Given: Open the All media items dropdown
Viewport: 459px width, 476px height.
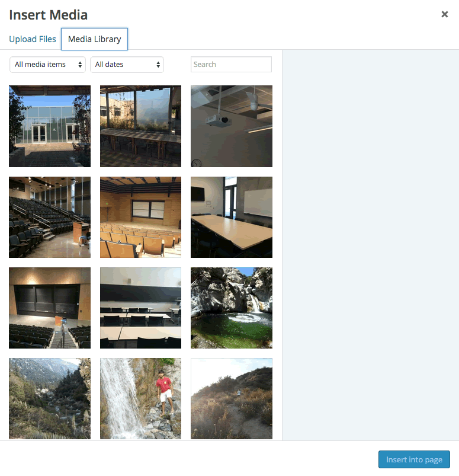Looking at the screenshot, I should (x=47, y=65).
